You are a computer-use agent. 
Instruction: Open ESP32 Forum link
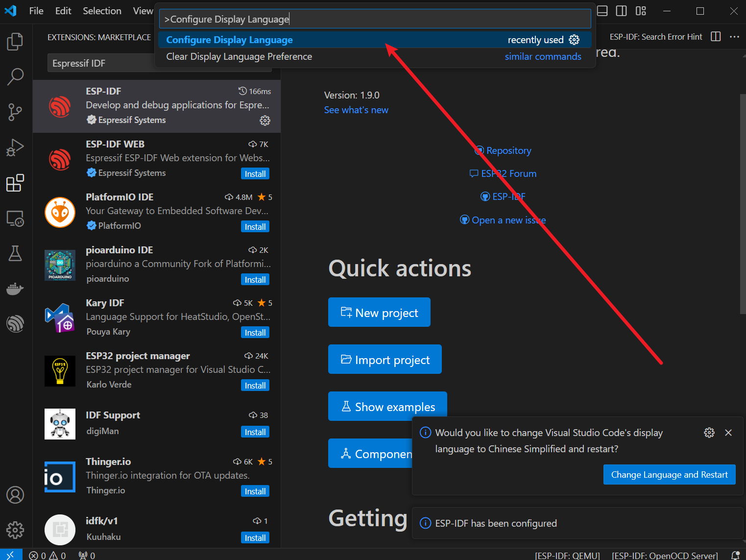tap(503, 173)
